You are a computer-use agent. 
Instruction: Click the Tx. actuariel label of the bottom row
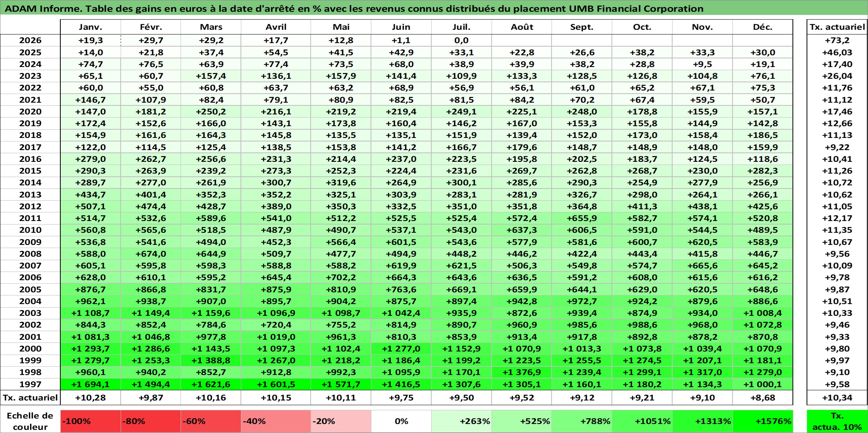[x=30, y=398]
